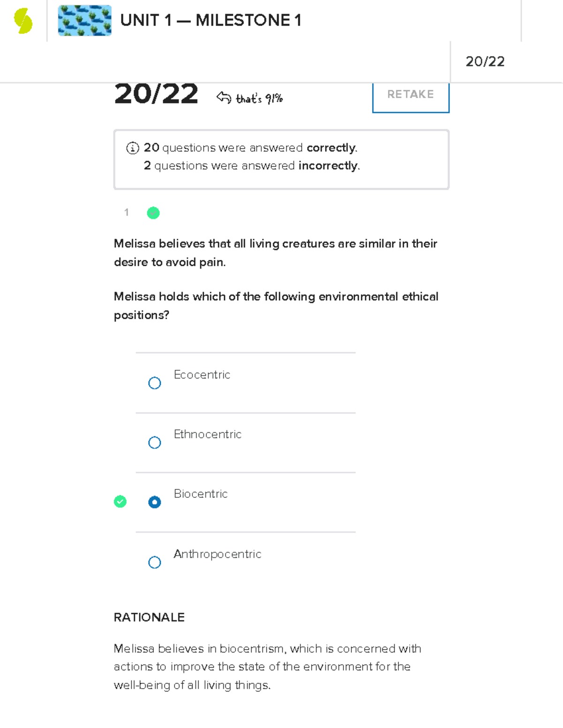Select the Anthropocentric radio option
Image resolution: width=563 pixels, height=728 pixels.
tap(154, 562)
